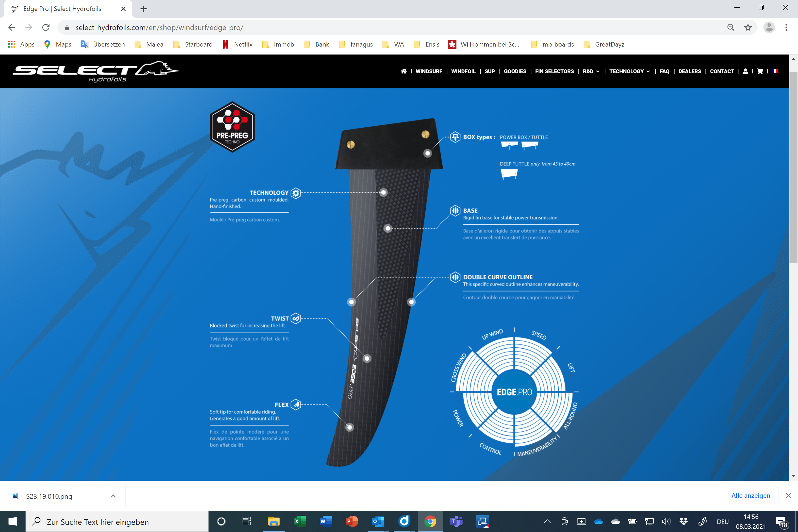The image size is (798, 532).
Task: Click the Twist hexagon icon
Action: coord(296,319)
